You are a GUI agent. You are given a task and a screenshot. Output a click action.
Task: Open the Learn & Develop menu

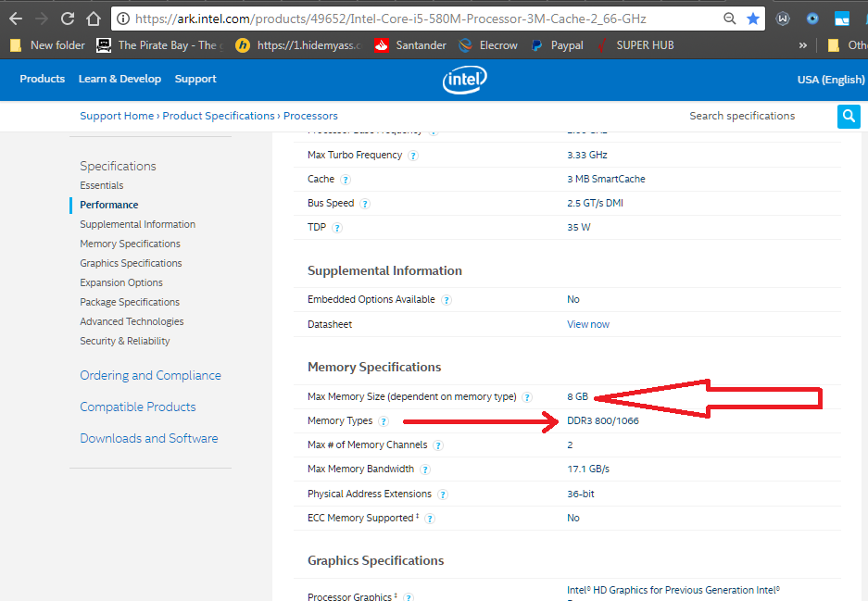120,79
